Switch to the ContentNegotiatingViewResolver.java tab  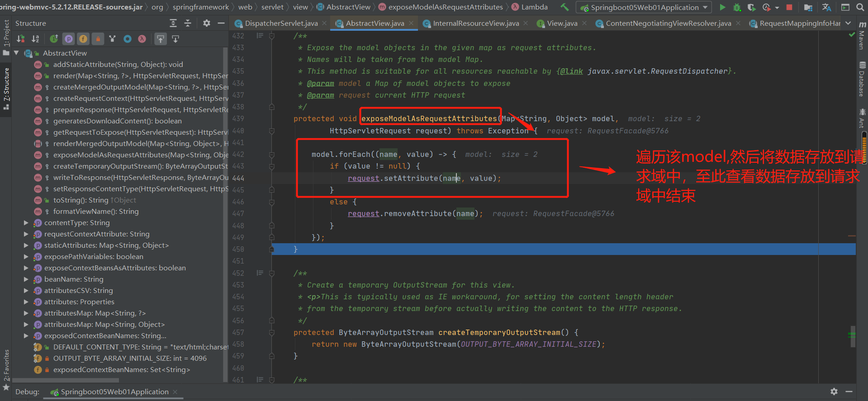(668, 23)
